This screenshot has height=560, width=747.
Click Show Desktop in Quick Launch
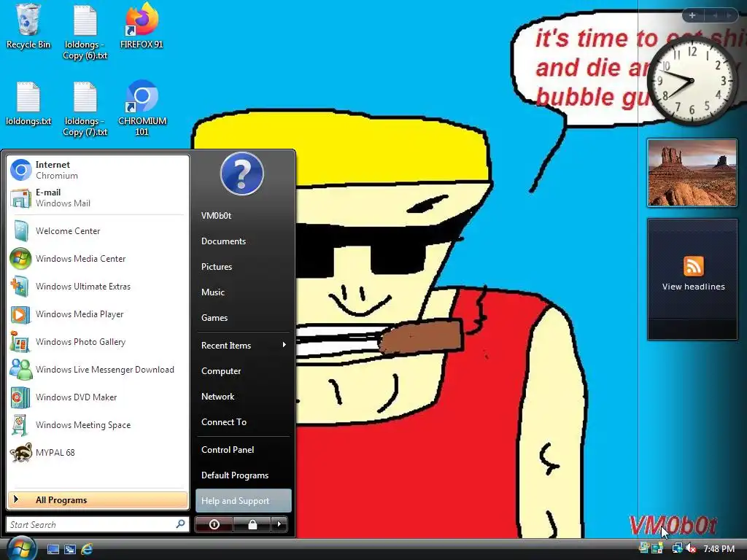click(x=53, y=549)
